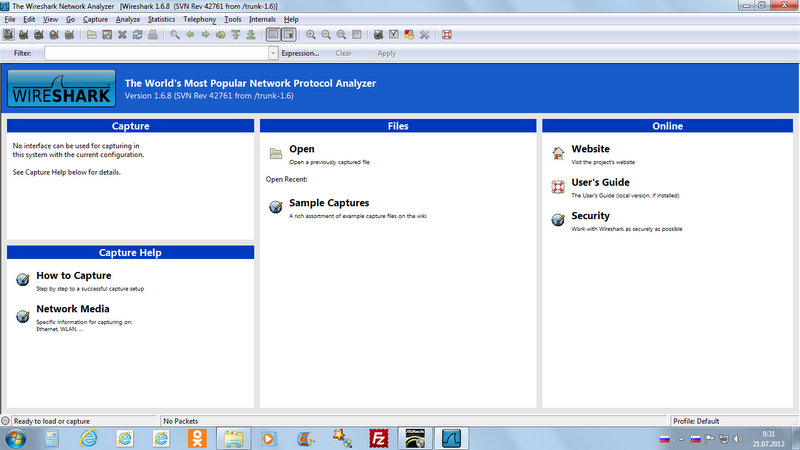Click the expert info indicator in status bar
This screenshot has height=450, width=800.
point(6,421)
